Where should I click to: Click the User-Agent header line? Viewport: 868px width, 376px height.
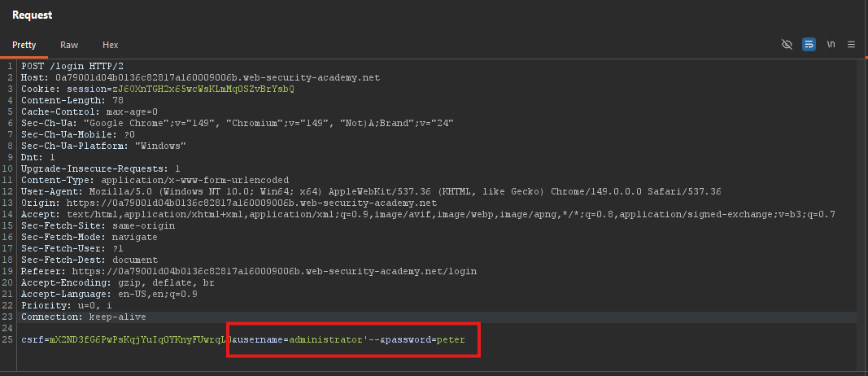pos(371,191)
